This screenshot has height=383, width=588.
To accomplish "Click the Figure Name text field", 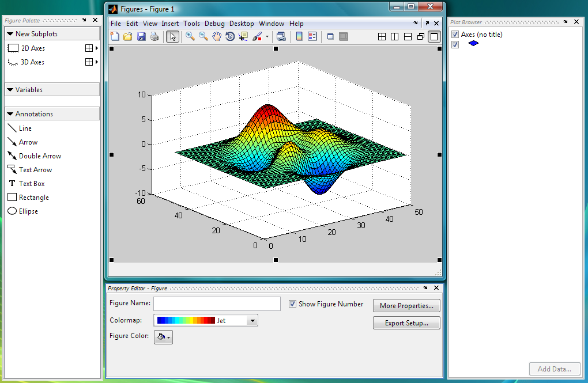I will 217,304.
